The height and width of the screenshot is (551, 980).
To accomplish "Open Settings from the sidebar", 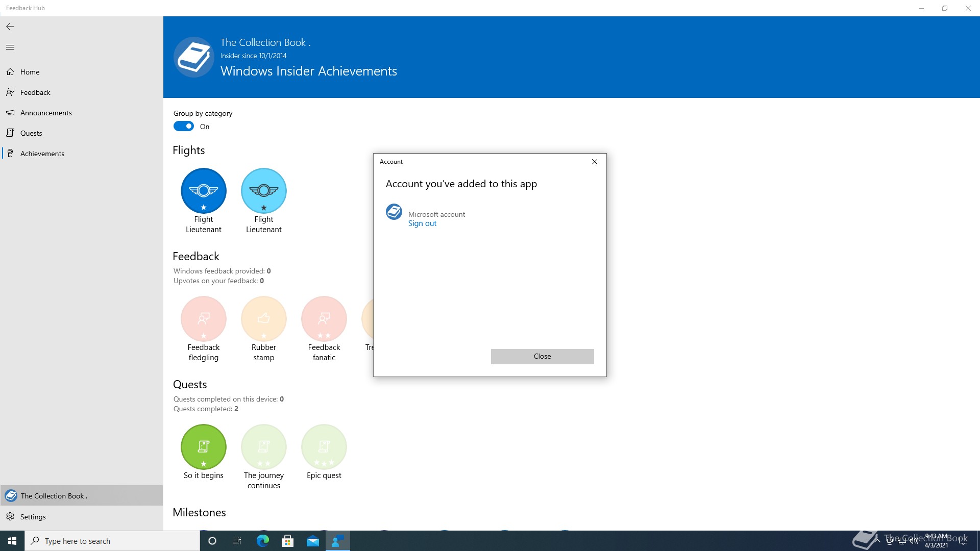I will click(33, 517).
